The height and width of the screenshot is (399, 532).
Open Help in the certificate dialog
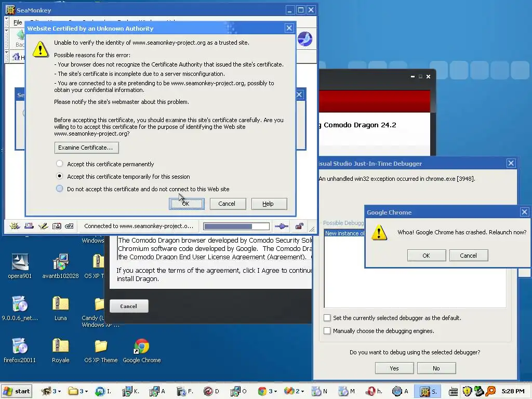269,204
